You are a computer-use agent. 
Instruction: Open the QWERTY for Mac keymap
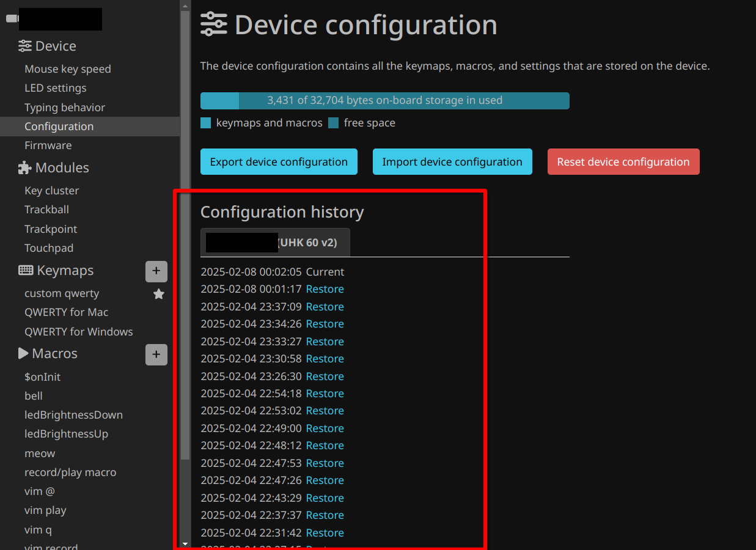(66, 312)
